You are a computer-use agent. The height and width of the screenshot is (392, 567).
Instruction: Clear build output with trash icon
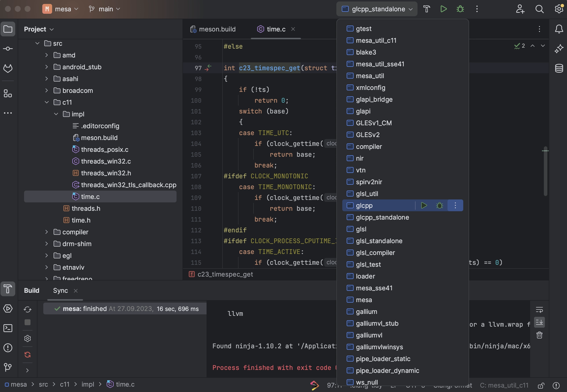pos(539,335)
